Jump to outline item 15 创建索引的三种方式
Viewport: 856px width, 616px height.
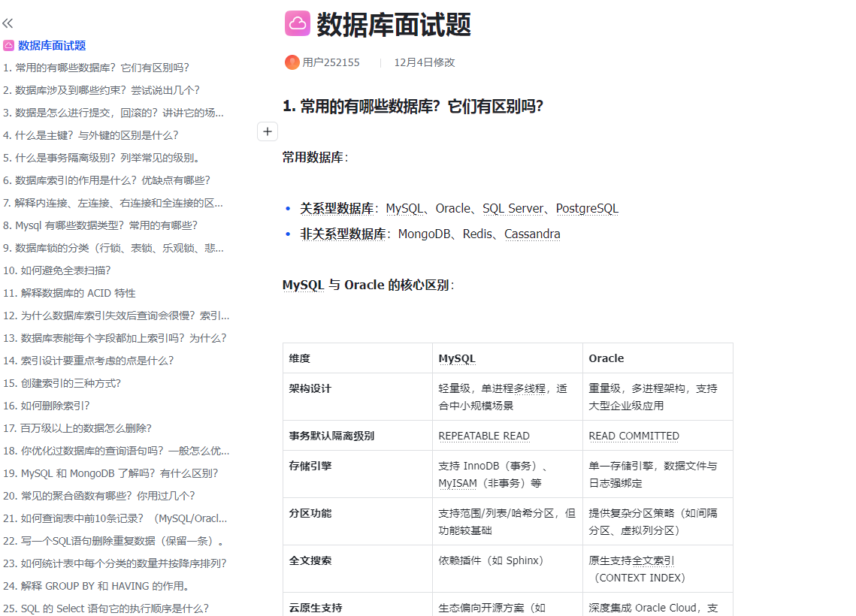pyautogui.click(x=62, y=384)
